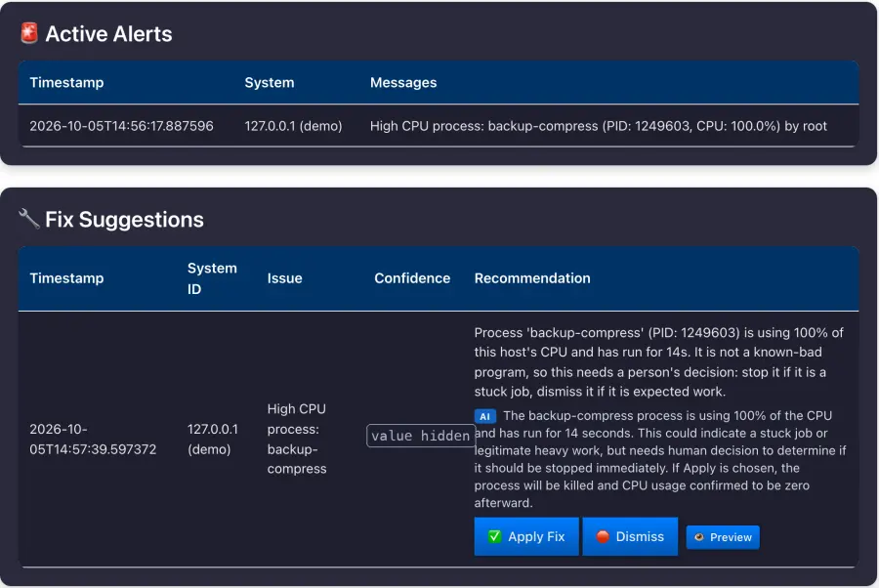
Task: Select the alert's '127.0.0.1 (demo)' system cell
Action: 293,126
